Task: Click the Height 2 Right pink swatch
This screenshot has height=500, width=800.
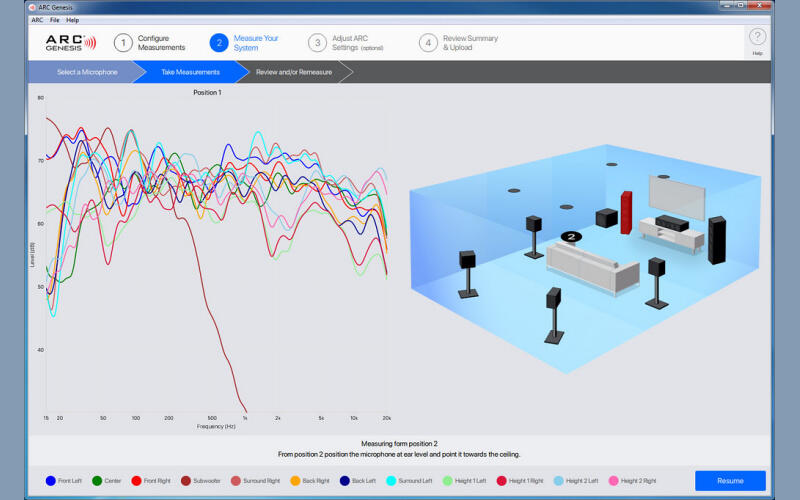Action: tap(613, 481)
